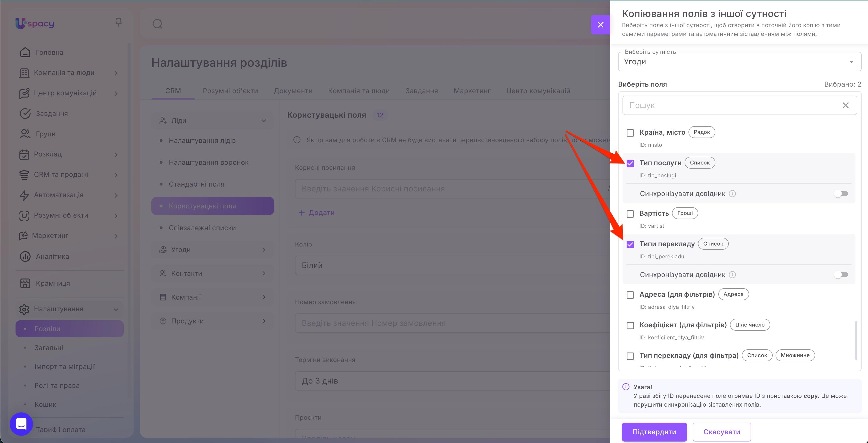Screen dimensions: 868x443
Task: Close the copy fields panel
Action: coord(600,25)
